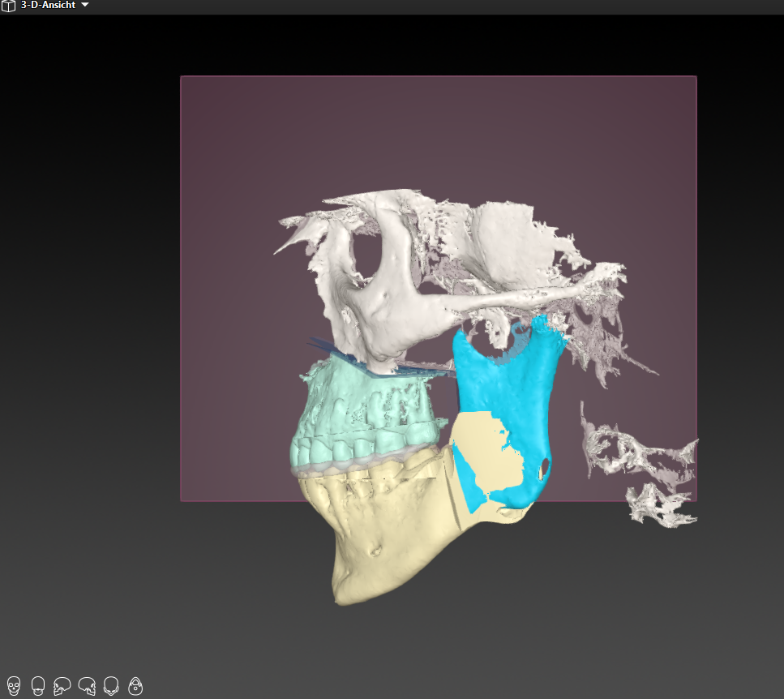The height and width of the screenshot is (699, 784).
Task: Select the skull-base bottom view icon
Action: [x=135, y=687]
